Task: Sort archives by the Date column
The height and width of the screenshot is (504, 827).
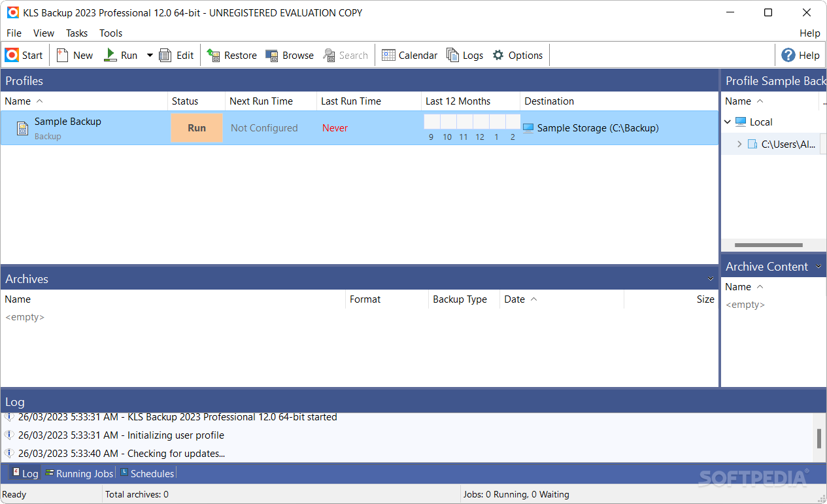Action: coord(562,299)
